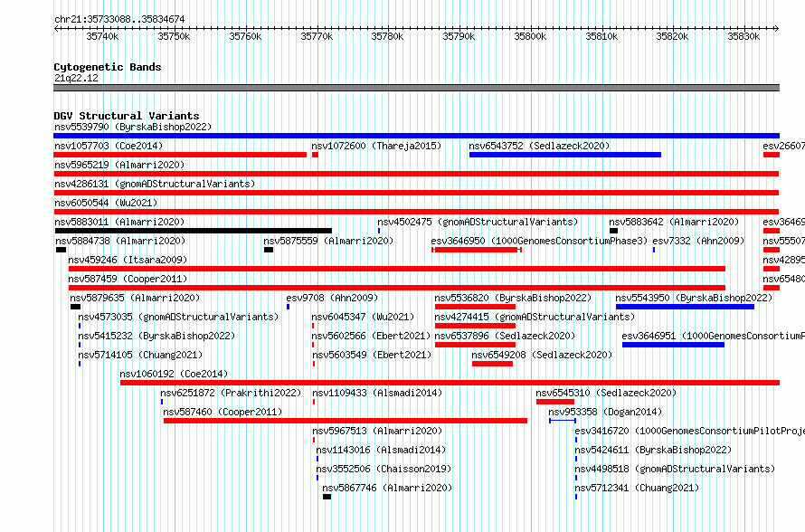Image resolution: width=805 pixels, height=532 pixels.
Task: Open nsv459246 (Itsara2009) label
Action: (x=128, y=260)
